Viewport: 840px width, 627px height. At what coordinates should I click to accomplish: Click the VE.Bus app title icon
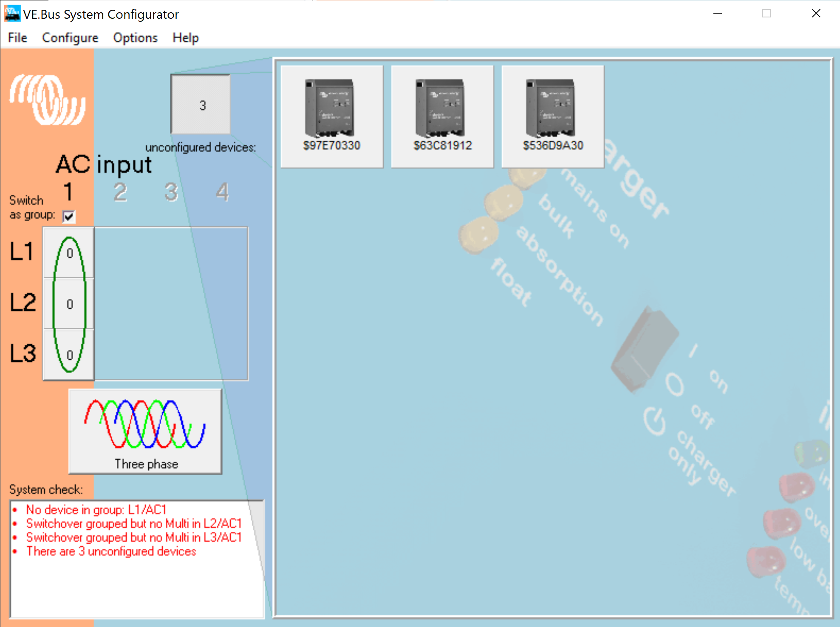tap(12, 14)
